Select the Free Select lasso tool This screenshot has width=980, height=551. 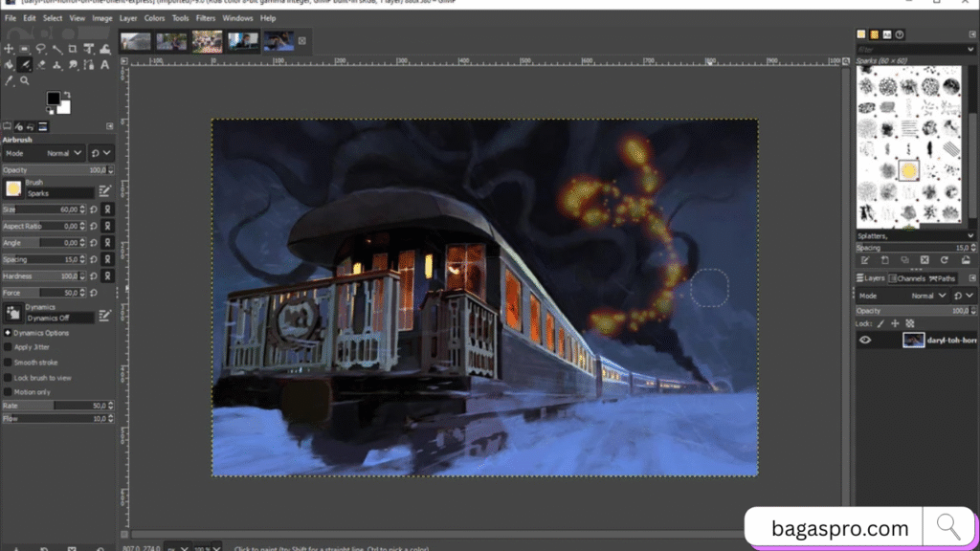click(x=41, y=49)
